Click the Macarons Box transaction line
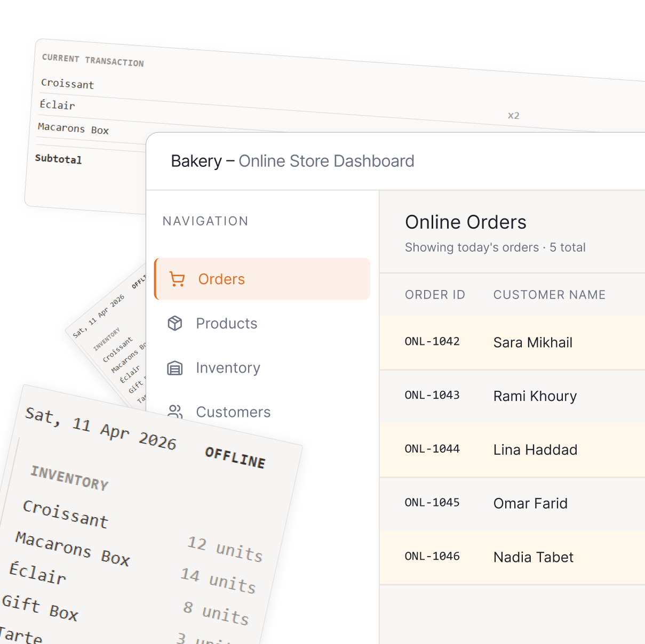Image resolution: width=645 pixels, height=644 pixels. click(74, 128)
